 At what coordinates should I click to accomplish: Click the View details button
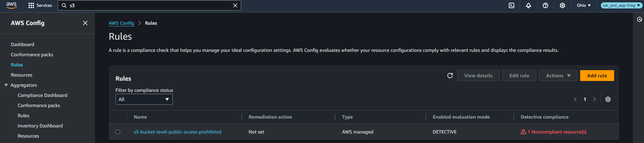coord(478,76)
